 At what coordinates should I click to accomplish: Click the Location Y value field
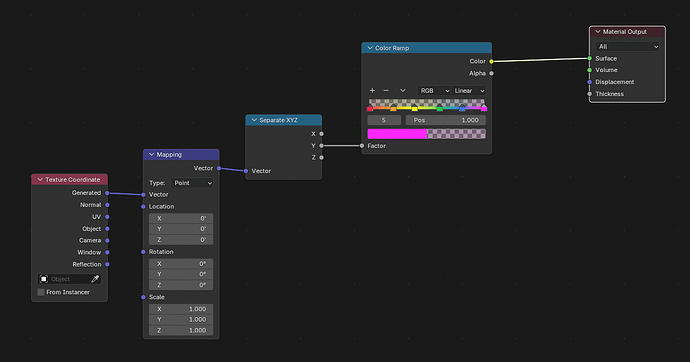click(x=181, y=229)
